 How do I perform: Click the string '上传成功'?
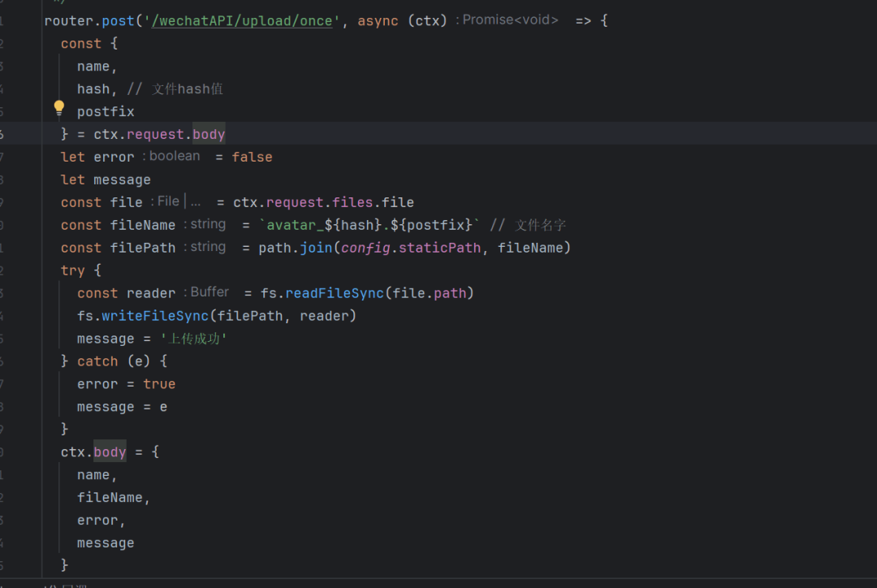tap(194, 338)
